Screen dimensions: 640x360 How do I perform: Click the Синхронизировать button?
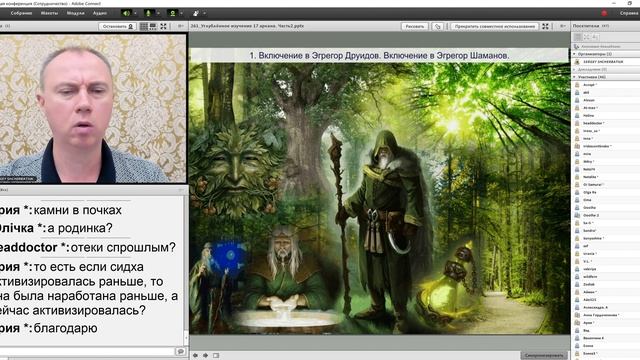(545, 356)
